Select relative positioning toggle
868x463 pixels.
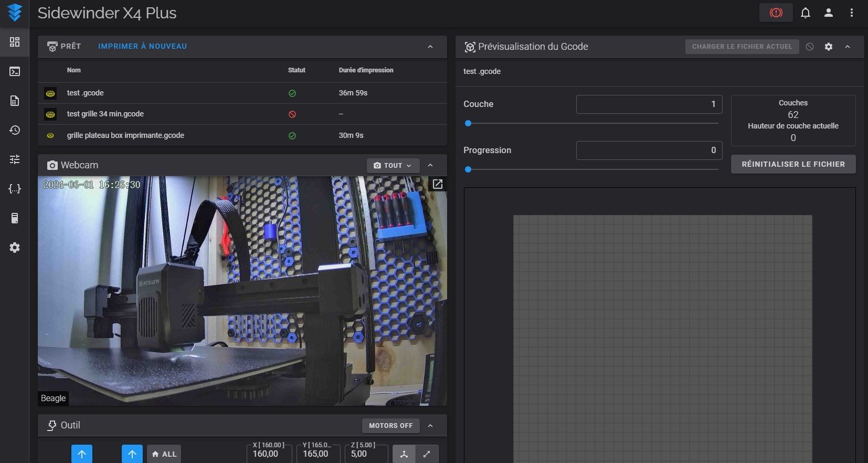click(427, 454)
